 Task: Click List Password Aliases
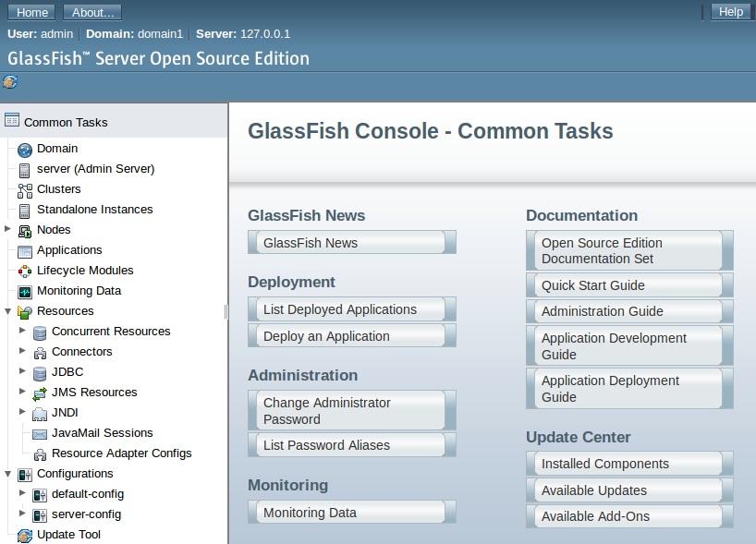[352, 445]
